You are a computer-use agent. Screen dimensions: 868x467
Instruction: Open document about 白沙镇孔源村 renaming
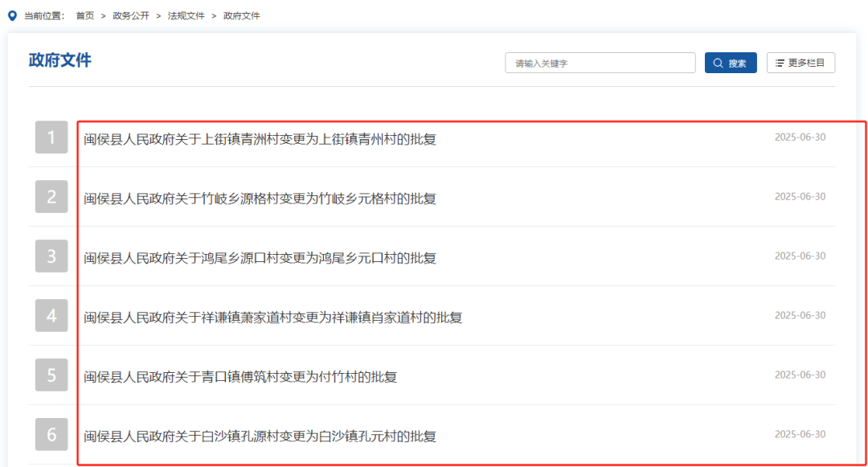pos(260,436)
